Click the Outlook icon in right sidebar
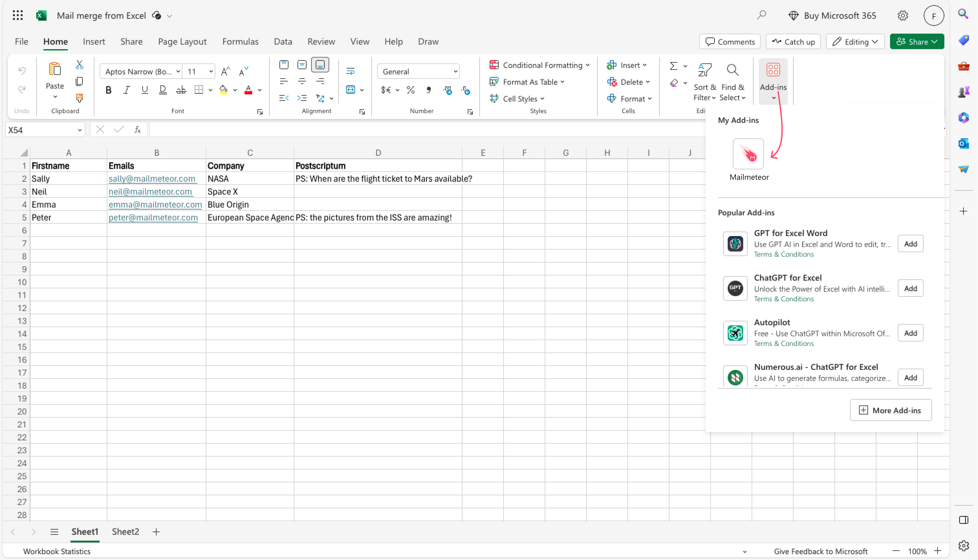Screen dimensions: 978x560 coord(963,144)
